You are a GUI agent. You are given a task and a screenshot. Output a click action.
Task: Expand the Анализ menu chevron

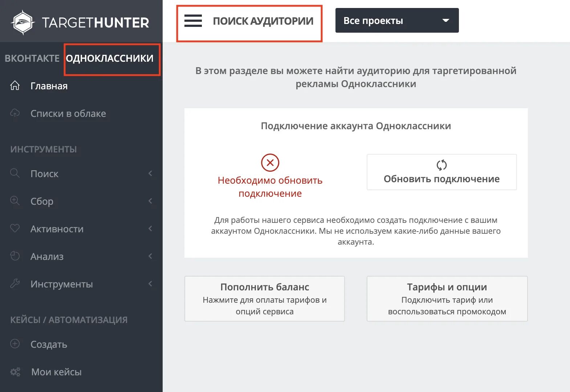point(150,256)
